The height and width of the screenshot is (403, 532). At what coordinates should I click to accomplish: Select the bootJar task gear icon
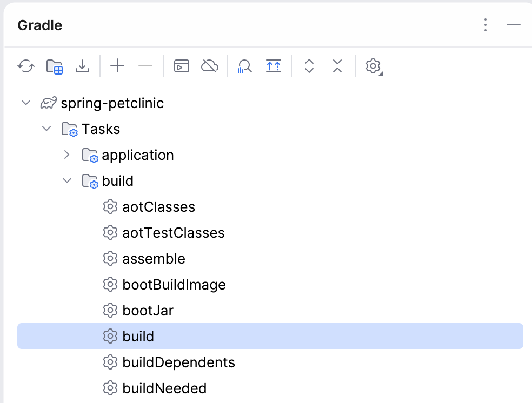[110, 310]
